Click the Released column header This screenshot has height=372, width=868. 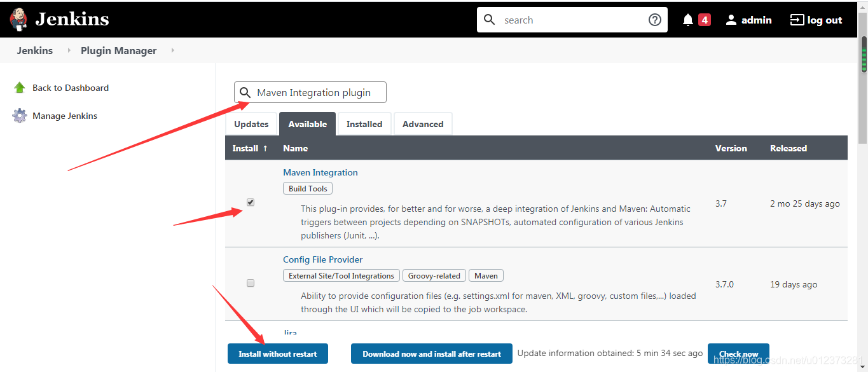pos(789,148)
